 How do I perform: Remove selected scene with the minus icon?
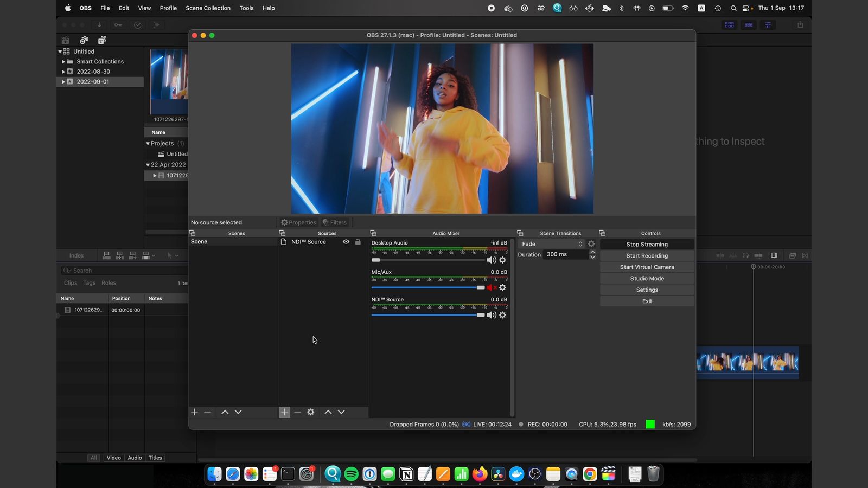(207, 412)
